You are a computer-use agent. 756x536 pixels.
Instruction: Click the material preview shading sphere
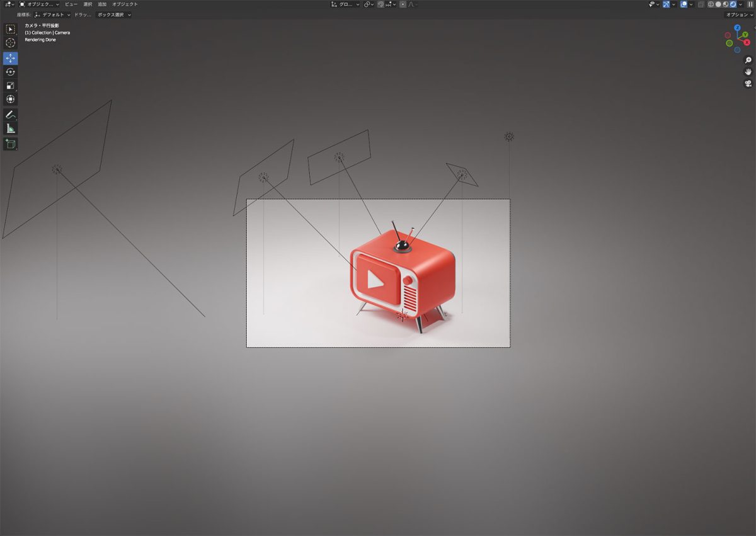725,4
